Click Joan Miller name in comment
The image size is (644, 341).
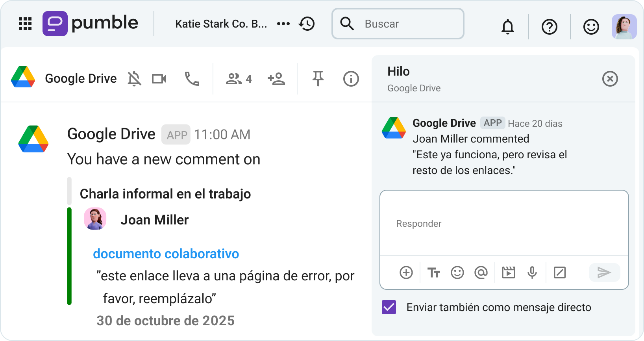pyautogui.click(x=155, y=220)
